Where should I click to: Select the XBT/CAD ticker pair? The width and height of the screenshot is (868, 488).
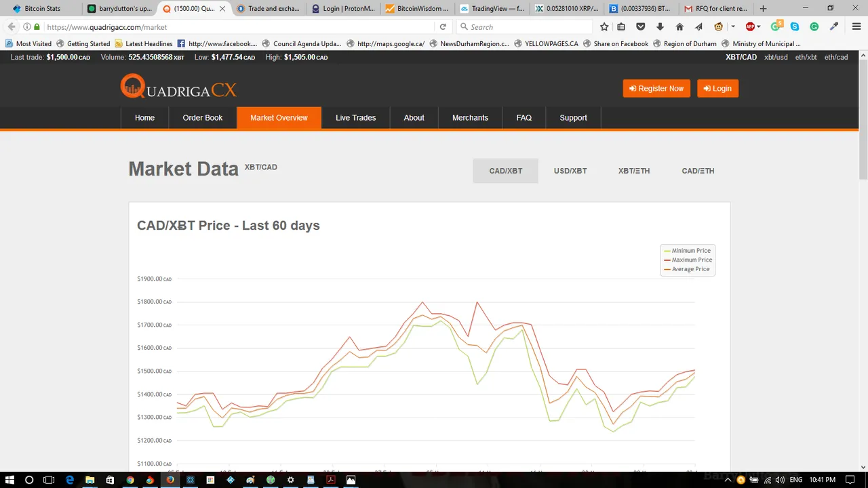741,58
